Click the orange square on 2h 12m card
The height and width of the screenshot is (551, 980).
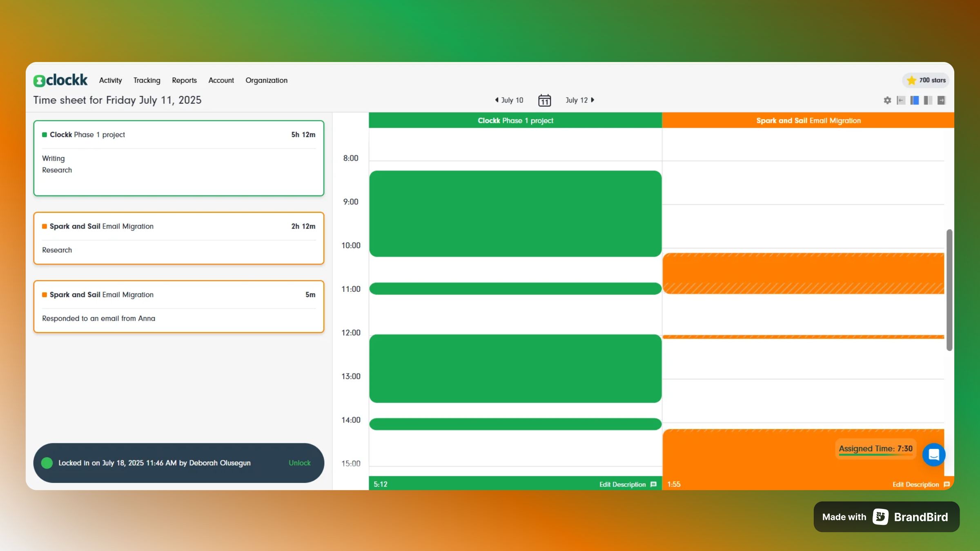click(x=45, y=226)
